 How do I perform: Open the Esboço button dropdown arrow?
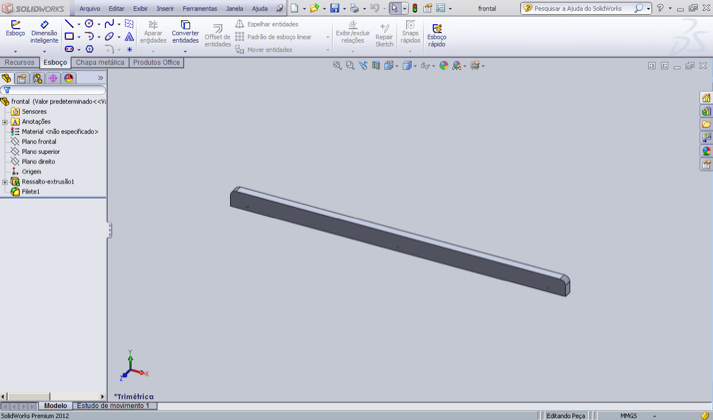pos(15,51)
